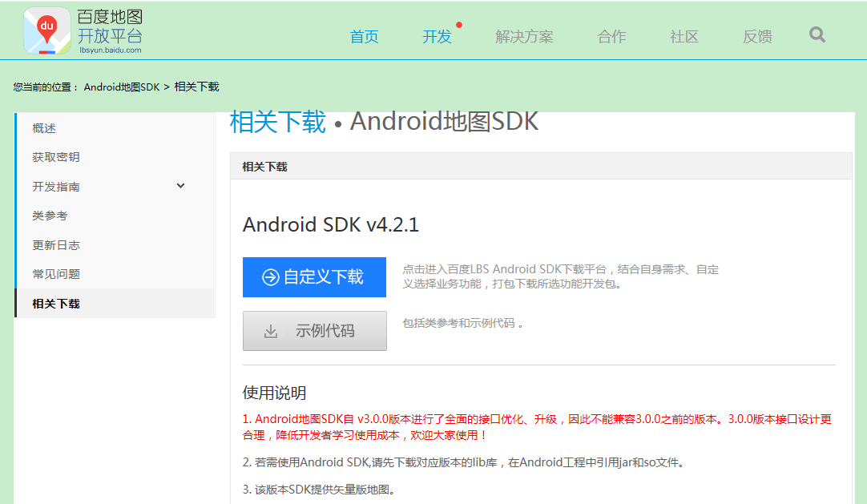Click the red notification dot by 开发
The width and height of the screenshot is (867, 504).
pos(459,25)
